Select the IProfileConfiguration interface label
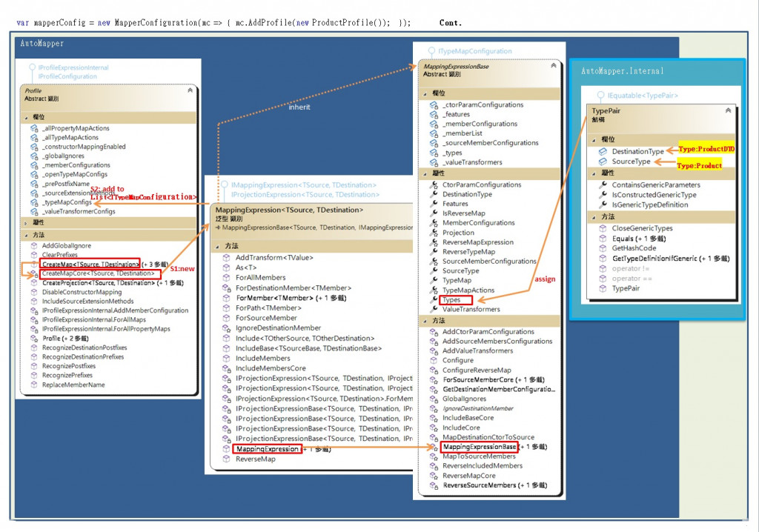759x532 pixels. click(x=67, y=76)
